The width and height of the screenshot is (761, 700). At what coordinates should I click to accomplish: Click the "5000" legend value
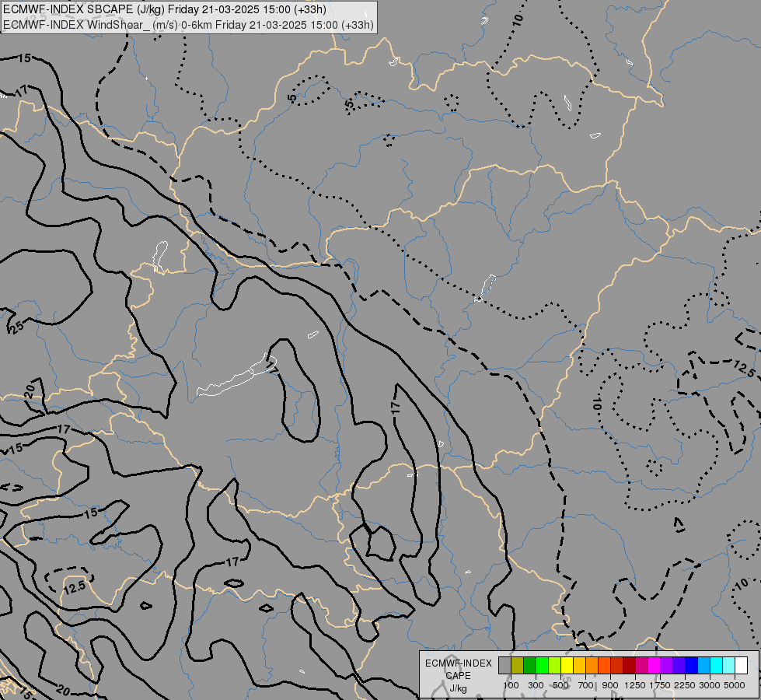pyautogui.click(x=735, y=685)
